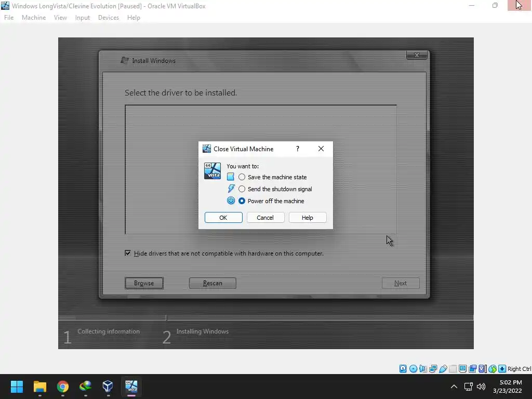Click the running Vista VM taskbar icon
The height and width of the screenshot is (399, 532).
click(x=131, y=387)
